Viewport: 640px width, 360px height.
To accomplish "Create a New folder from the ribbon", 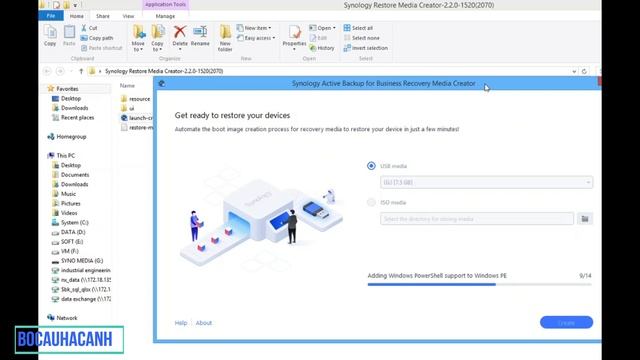I will coord(225,38).
